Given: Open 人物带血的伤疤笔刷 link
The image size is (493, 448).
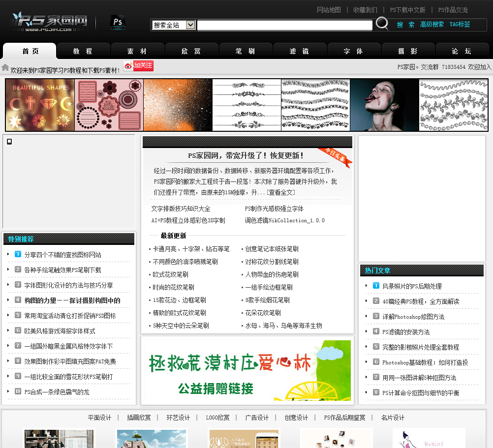Looking at the screenshot, I should [272, 274].
